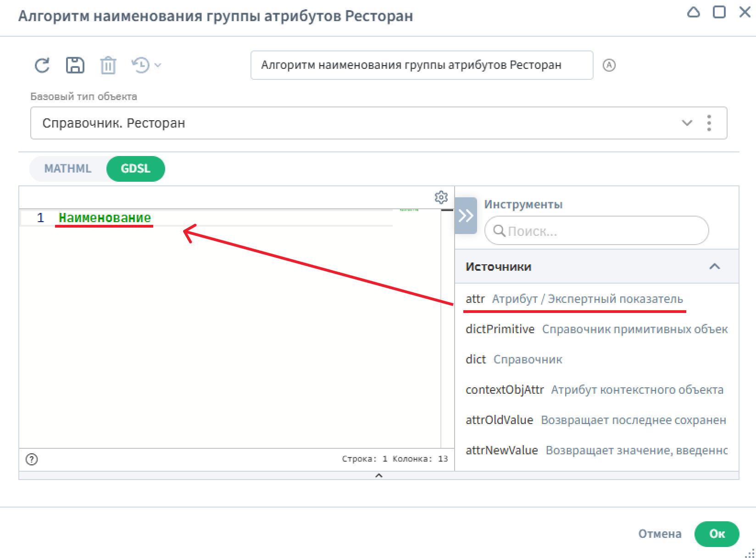The image size is (756, 558).
Task: Click the Отмена button
Action: [x=660, y=534]
